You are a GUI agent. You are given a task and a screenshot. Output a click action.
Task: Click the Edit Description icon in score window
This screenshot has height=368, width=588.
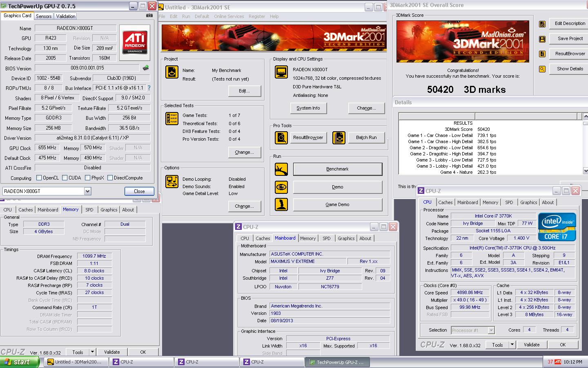542,24
